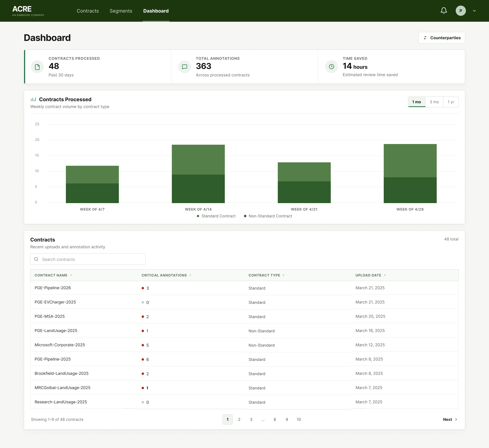Open the Contracts nav tab

pyautogui.click(x=88, y=11)
